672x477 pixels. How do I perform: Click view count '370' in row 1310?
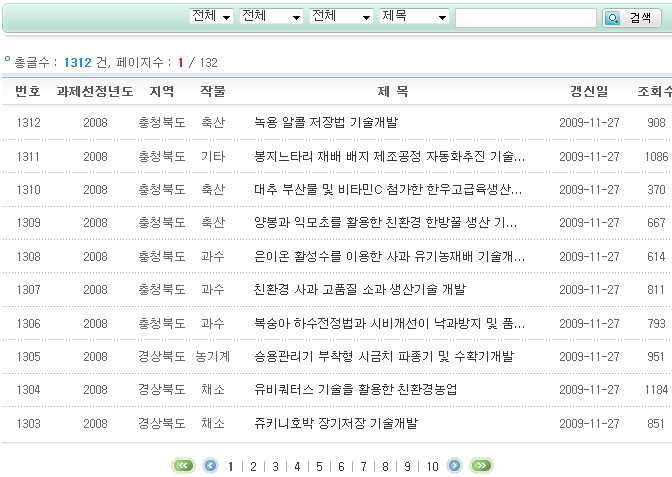pos(656,189)
